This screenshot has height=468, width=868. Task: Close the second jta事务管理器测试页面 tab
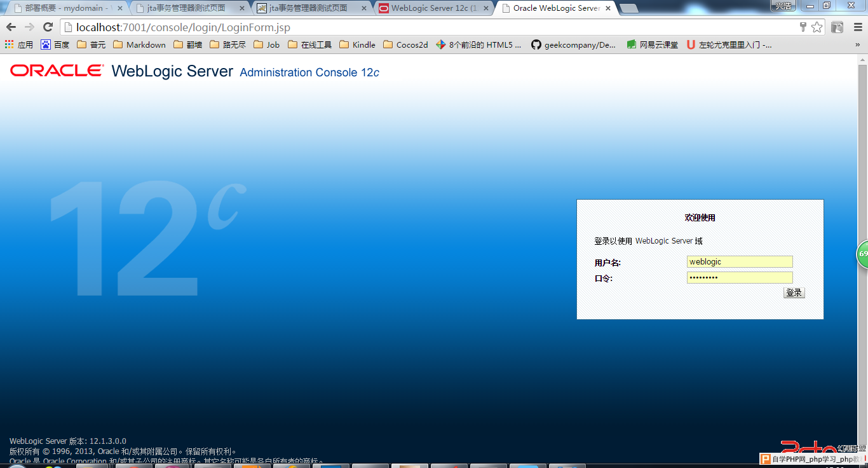coord(363,8)
